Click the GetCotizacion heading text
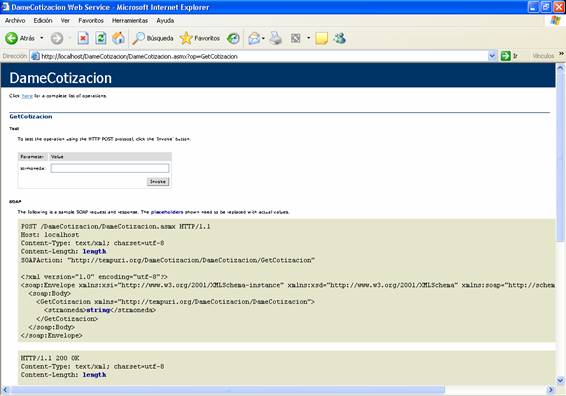This screenshot has width=566, height=396. click(31, 117)
